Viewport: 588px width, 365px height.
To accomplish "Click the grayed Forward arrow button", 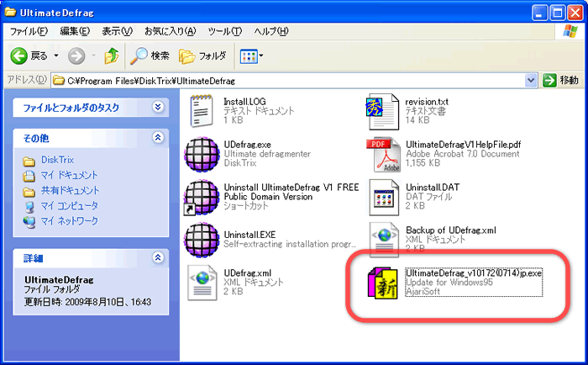I will coord(76,56).
